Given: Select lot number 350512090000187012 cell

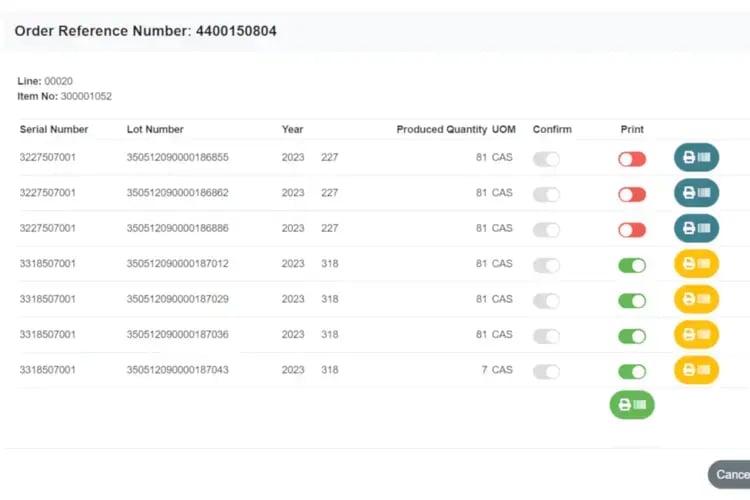Looking at the screenshot, I should (177, 263).
